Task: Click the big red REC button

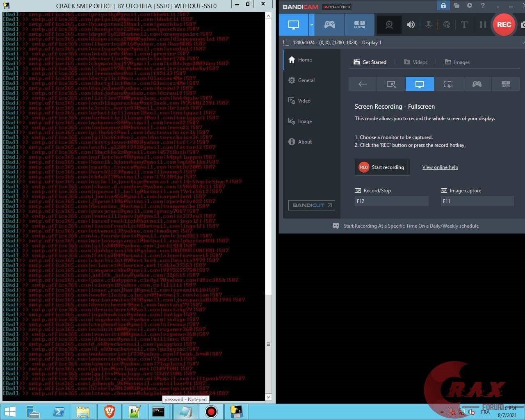Action: click(x=504, y=25)
